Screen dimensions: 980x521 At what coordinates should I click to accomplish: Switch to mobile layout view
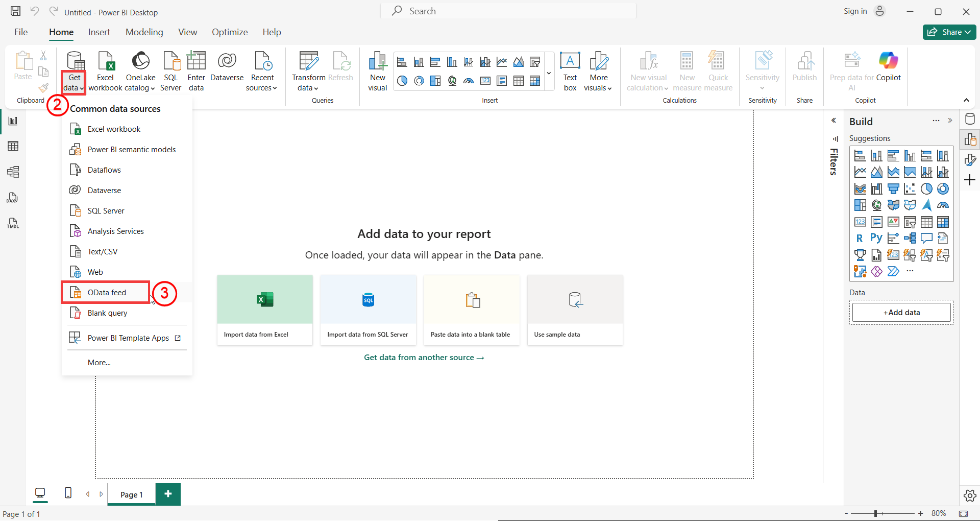[68, 493]
